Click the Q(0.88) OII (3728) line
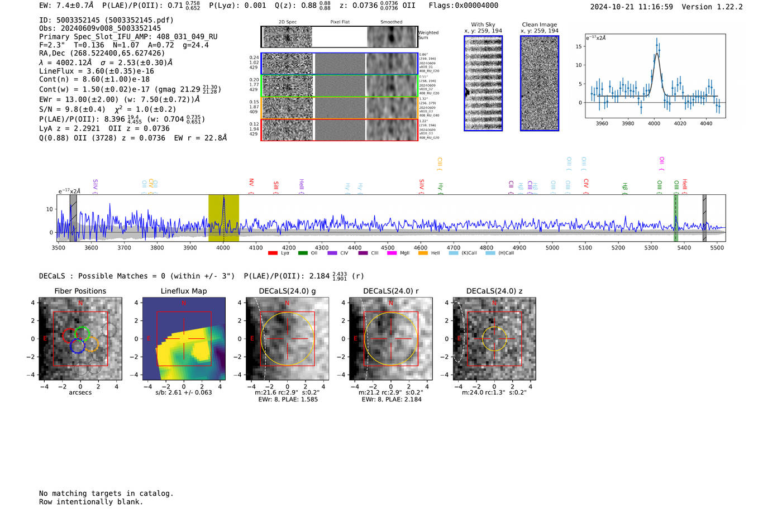 133,138
